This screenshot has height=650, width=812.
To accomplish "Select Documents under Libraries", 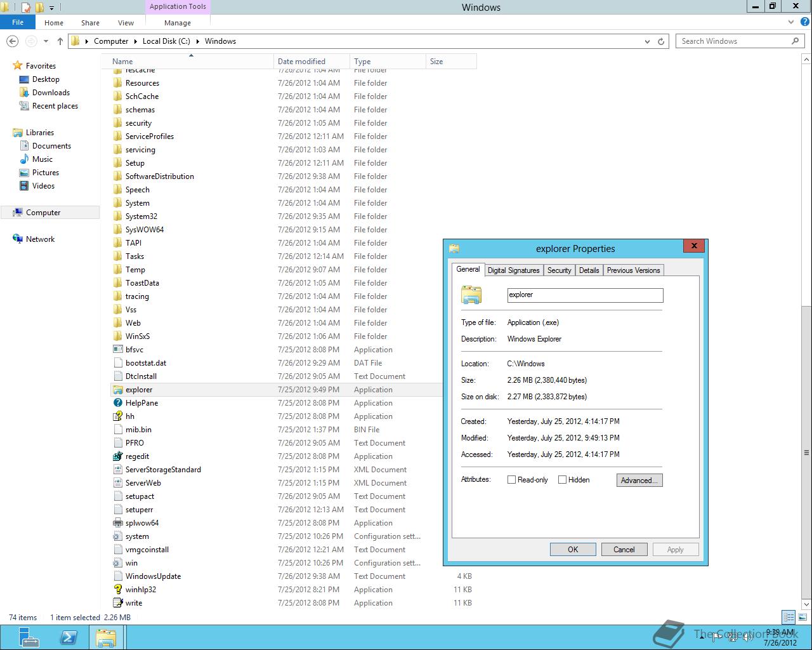I will click(x=51, y=146).
